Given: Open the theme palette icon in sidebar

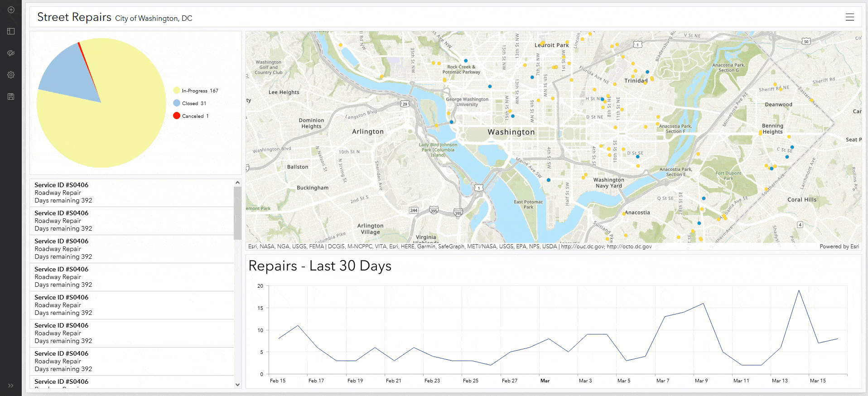Looking at the screenshot, I should pyautogui.click(x=11, y=53).
